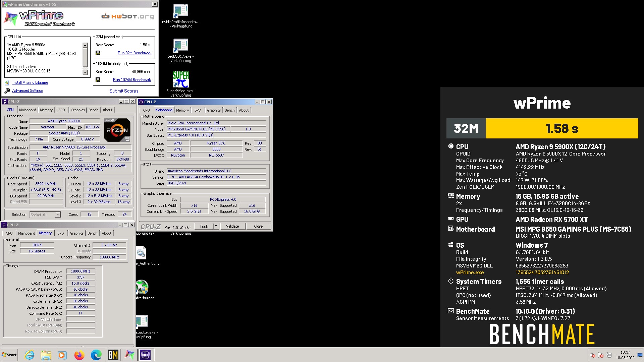Open the Tools dropdown arrow in CPU-Z
The image size is (644, 362).
(216, 226)
